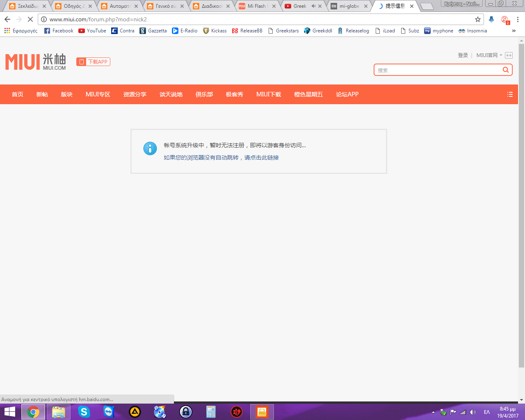Screen dimensions: 525x420
Task: Expand the MIUI官网 dropdown
Action: [x=489, y=55]
